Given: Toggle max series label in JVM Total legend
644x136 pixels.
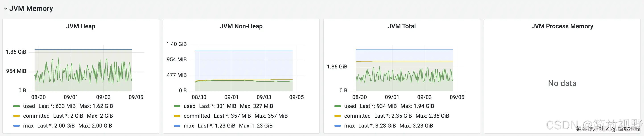Looking at the screenshot, I should (349, 126).
